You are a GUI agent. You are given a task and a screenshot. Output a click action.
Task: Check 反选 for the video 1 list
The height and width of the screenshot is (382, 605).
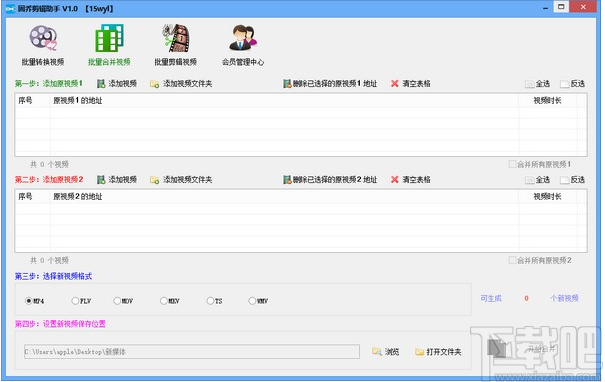coord(573,84)
